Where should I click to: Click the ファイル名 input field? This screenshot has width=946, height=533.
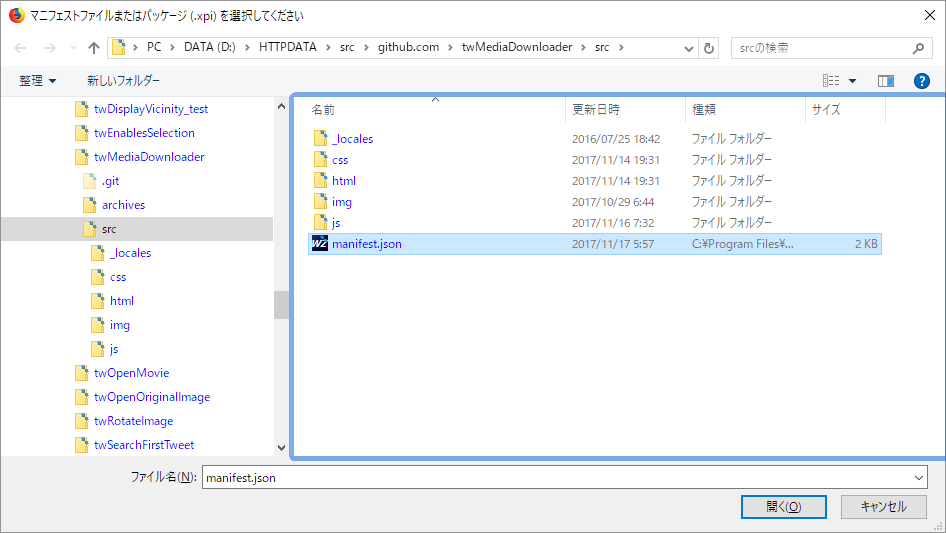coord(556,477)
